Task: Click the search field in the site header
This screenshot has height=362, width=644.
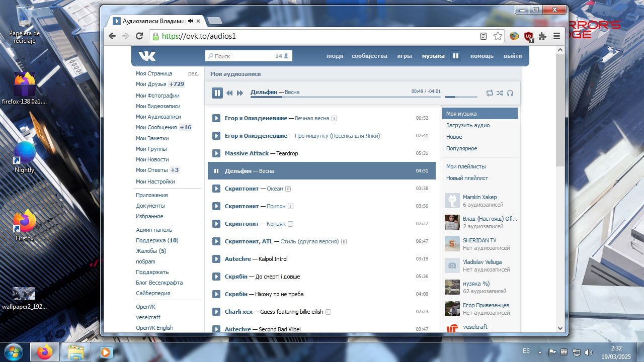Action: click(x=249, y=56)
